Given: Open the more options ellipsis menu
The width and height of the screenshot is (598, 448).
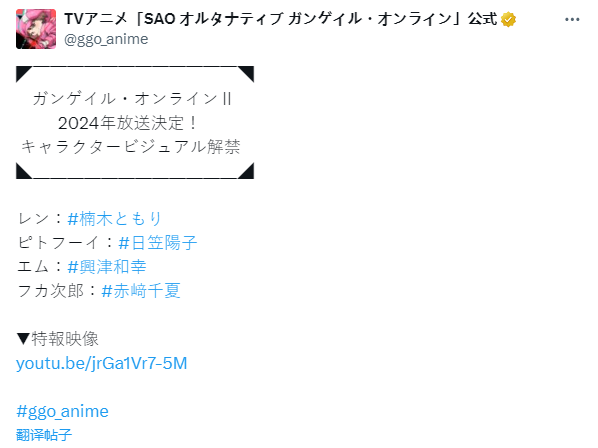Looking at the screenshot, I should pos(572,19).
